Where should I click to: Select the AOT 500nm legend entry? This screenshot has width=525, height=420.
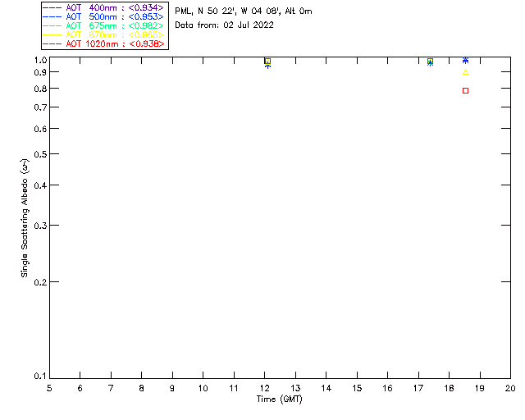pos(103,16)
